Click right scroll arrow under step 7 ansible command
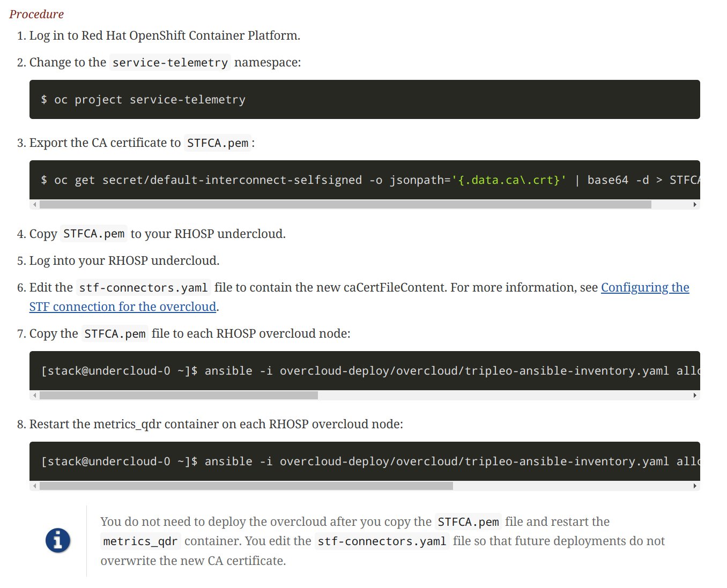 click(695, 395)
